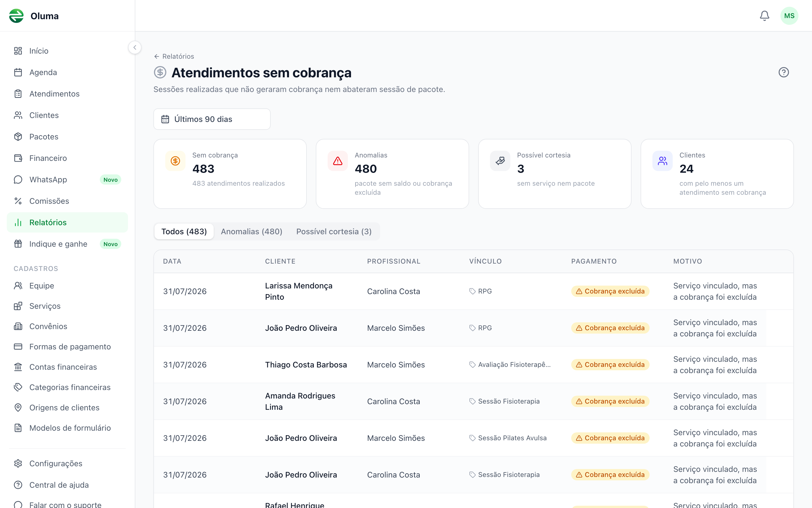Open Falar com o suporte link
Viewport: 812px width, 508px height.
tap(67, 504)
